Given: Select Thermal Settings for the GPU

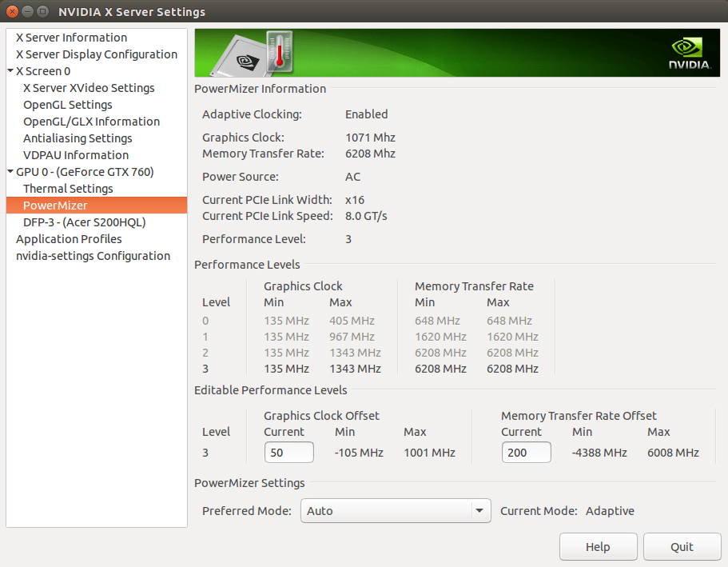Looking at the screenshot, I should tap(69, 188).
